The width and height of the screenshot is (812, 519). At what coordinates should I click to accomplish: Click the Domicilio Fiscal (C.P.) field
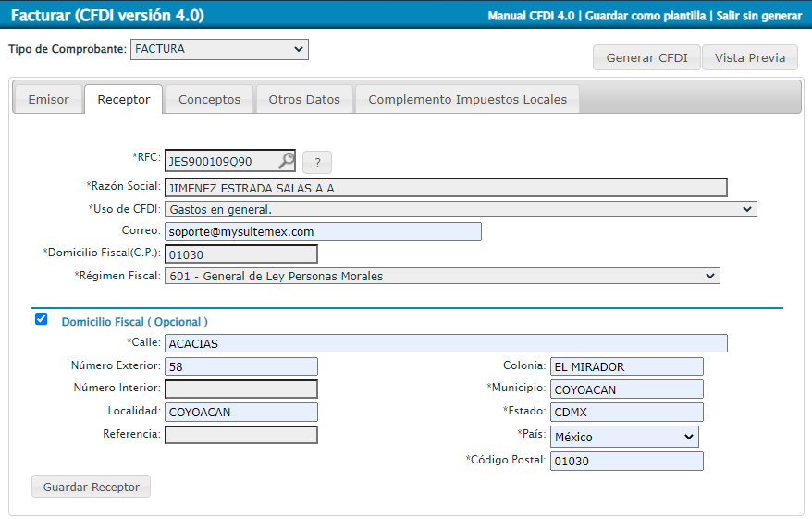click(241, 254)
